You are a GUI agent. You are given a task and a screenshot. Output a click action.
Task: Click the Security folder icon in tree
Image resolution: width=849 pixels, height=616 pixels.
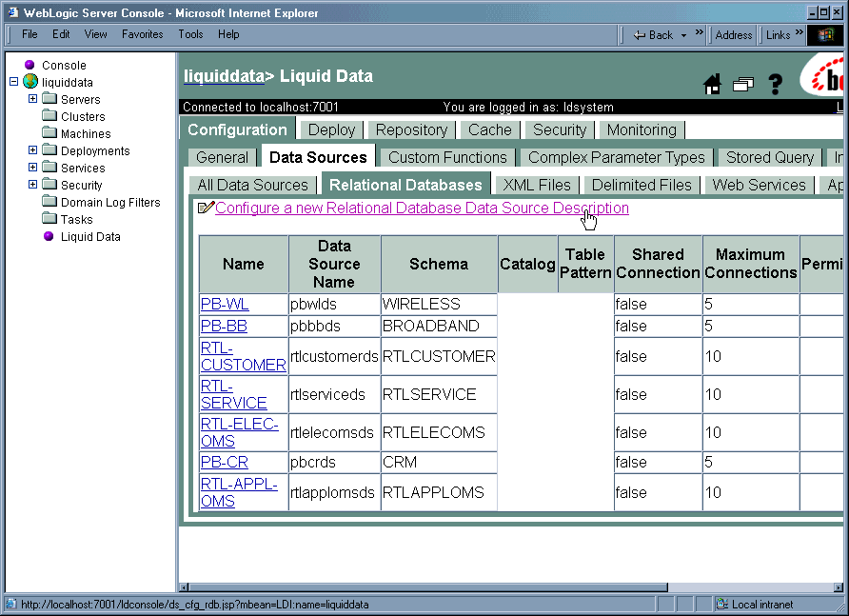[49, 184]
